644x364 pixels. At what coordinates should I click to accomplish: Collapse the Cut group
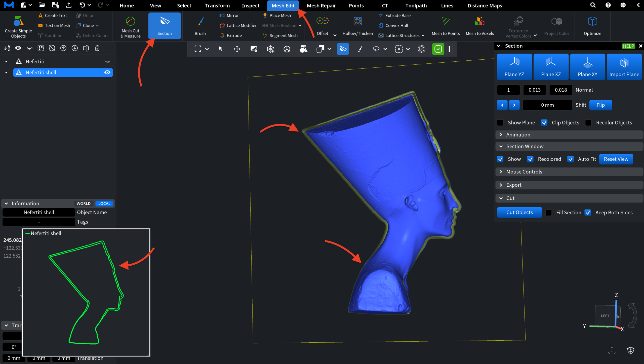pyautogui.click(x=569, y=198)
